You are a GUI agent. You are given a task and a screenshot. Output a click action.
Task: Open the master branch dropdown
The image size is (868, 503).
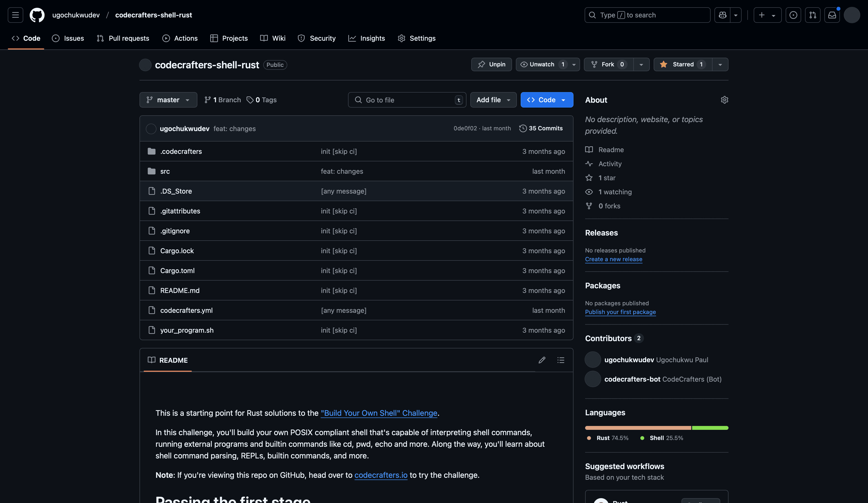coord(168,100)
